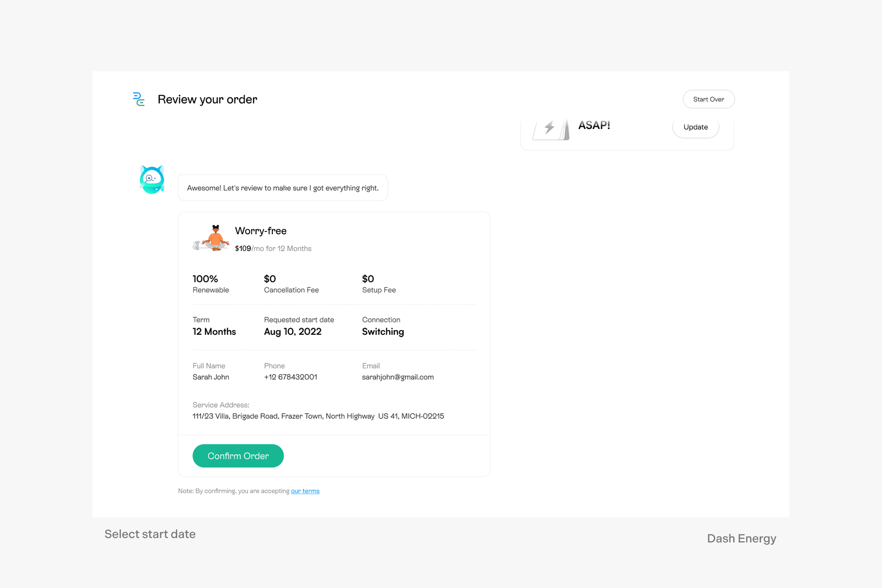
Task: Click the $109/mo for 12 Months price
Action: [x=273, y=248]
